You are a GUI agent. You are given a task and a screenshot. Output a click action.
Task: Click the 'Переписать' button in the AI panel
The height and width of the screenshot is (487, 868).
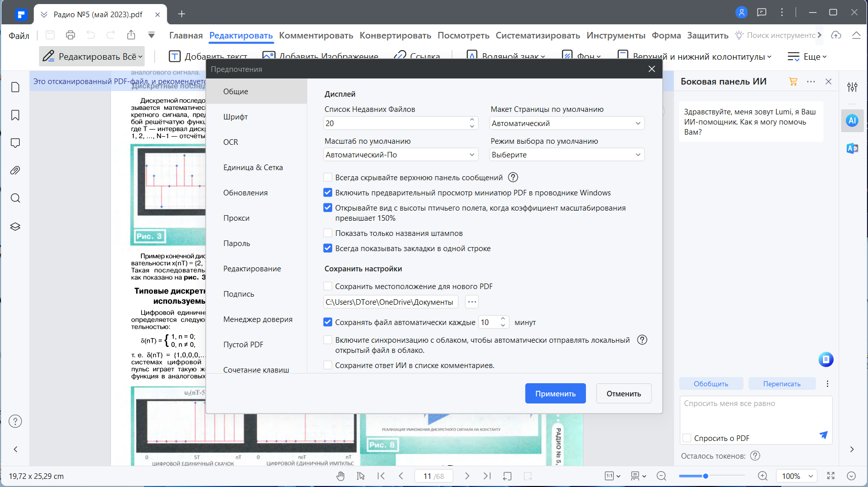tap(782, 384)
